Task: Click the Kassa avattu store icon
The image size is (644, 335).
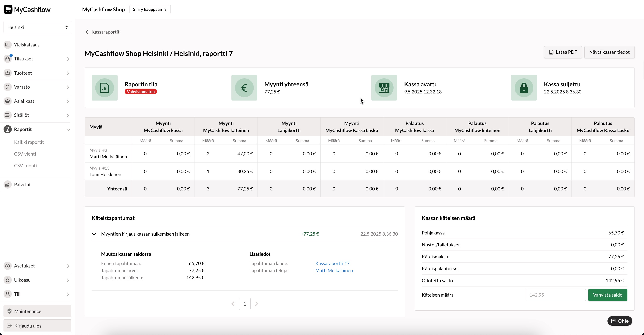Action: click(384, 88)
